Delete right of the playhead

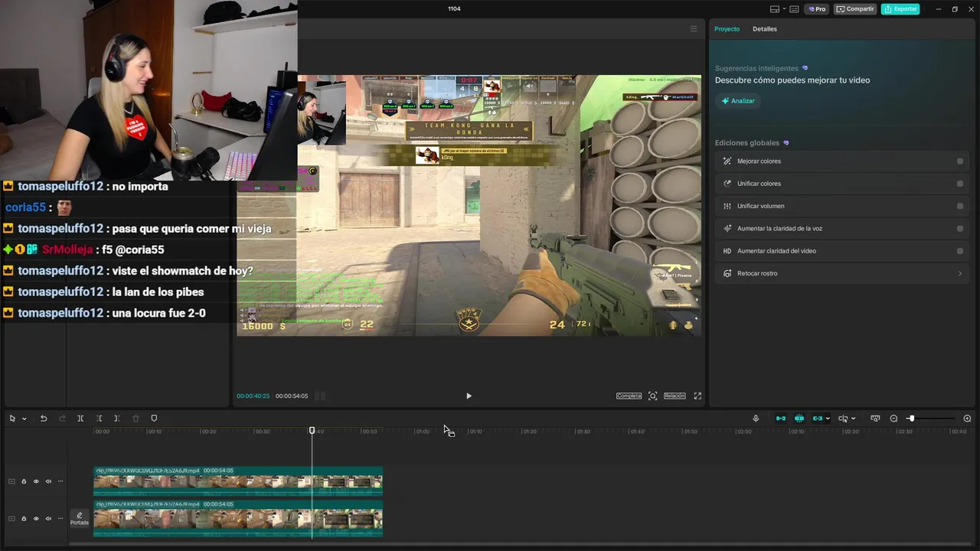117,419
